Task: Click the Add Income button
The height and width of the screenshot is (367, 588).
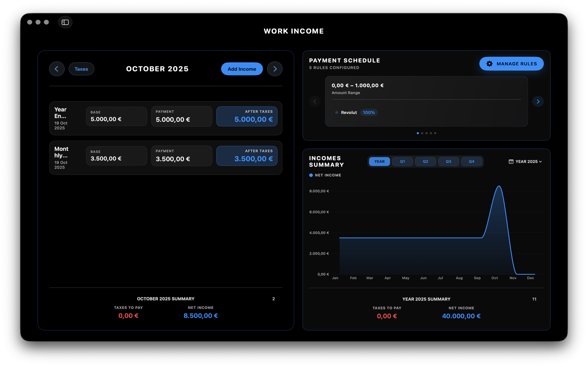Action: [242, 69]
